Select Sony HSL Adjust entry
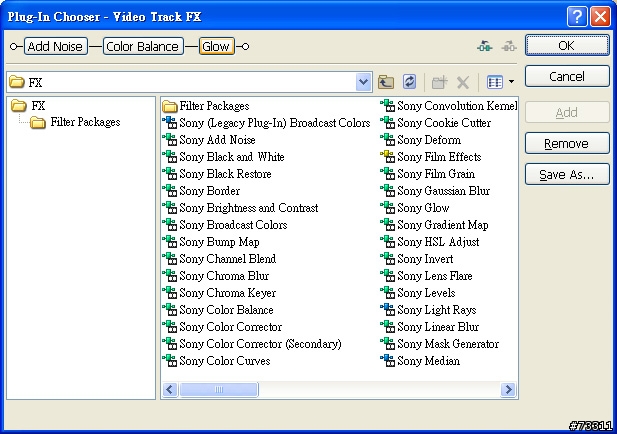The width and height of the screenshot is (617, 434). pos(430,242)
